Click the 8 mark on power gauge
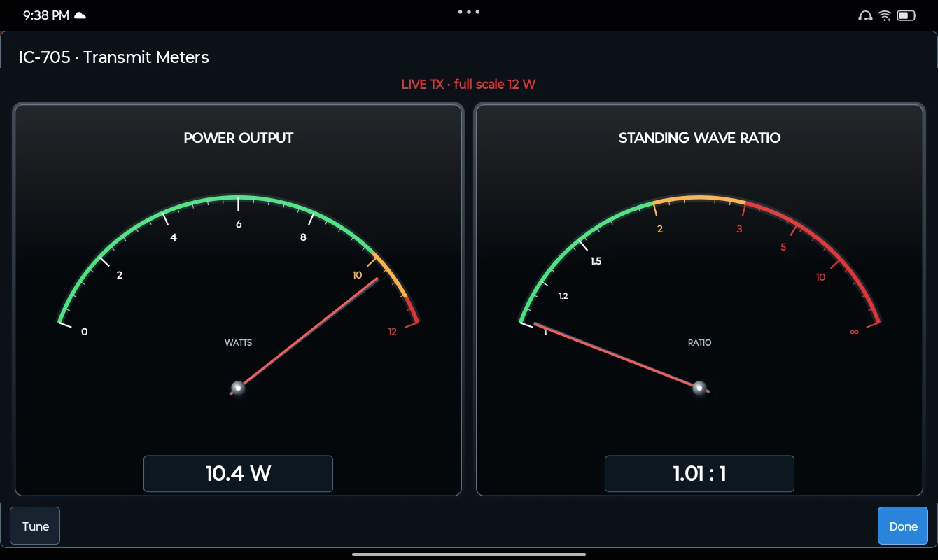Viewport: 938px width, 560px height. click(303, 237)
